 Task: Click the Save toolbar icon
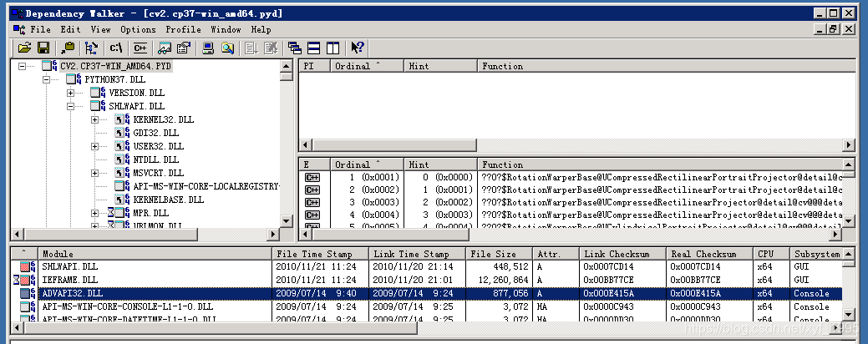(43, 48)
